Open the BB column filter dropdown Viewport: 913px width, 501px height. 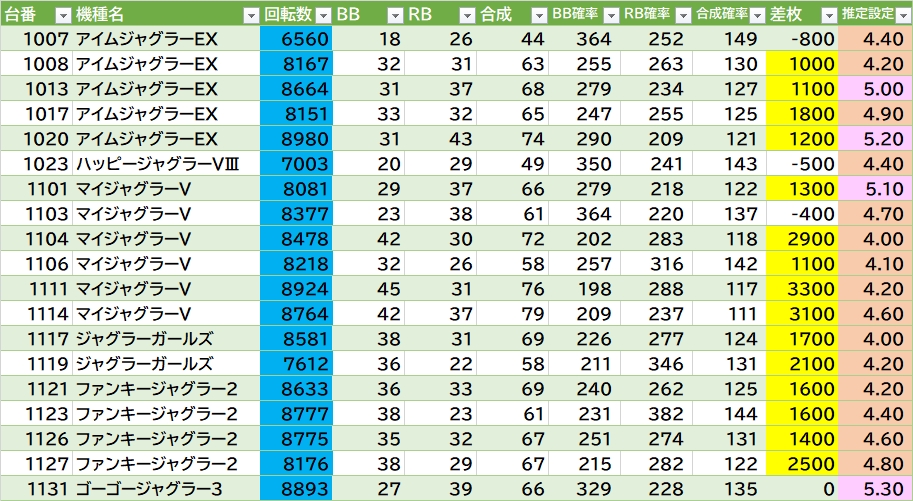coord(395,16)
